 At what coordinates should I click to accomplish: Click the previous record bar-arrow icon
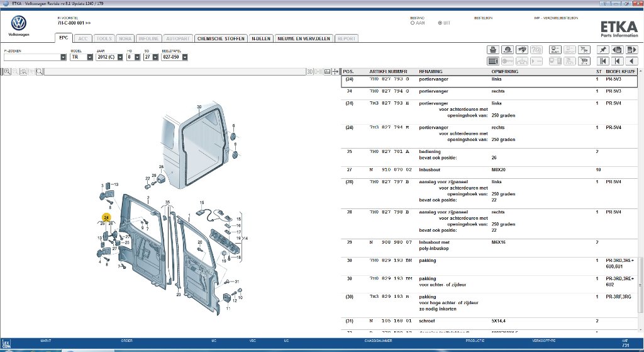pyautogui.click(x=618, y=61)
